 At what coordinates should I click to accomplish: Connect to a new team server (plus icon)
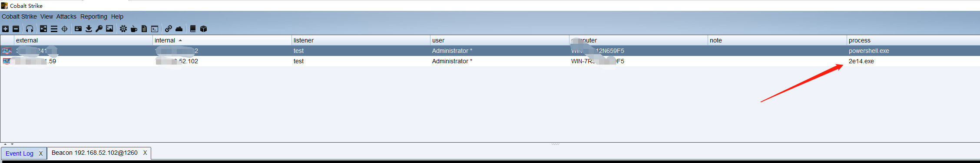5,29
